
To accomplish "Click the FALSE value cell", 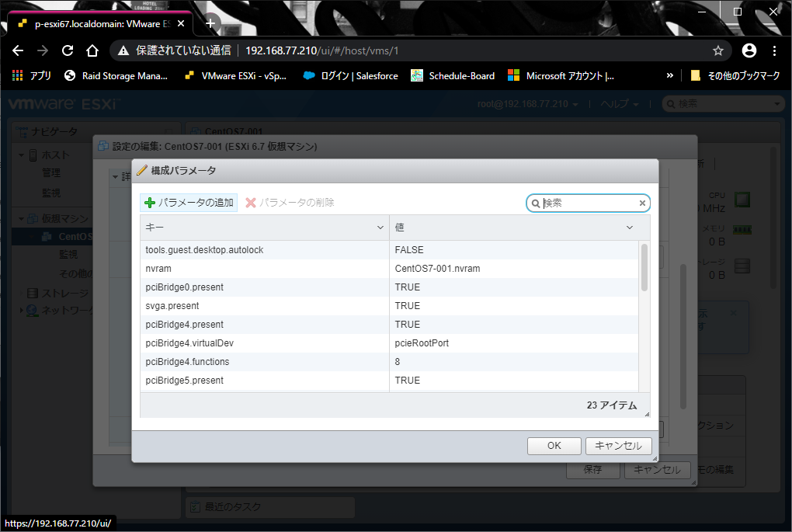I will pos(514,250).
